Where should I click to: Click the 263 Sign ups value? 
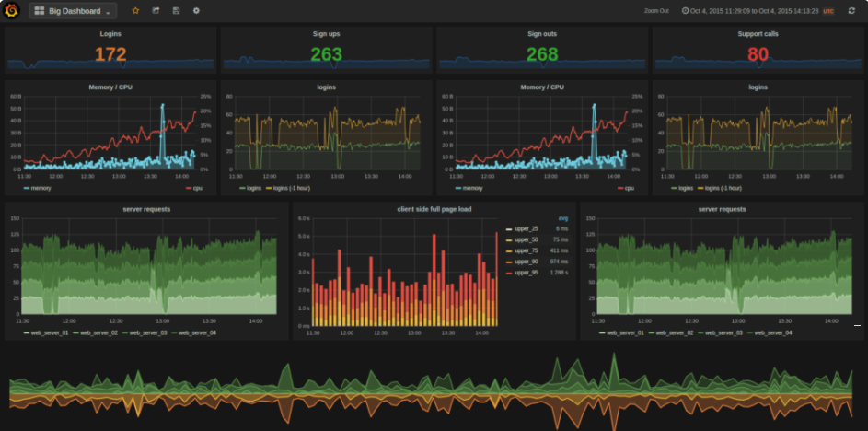point(326,54)
